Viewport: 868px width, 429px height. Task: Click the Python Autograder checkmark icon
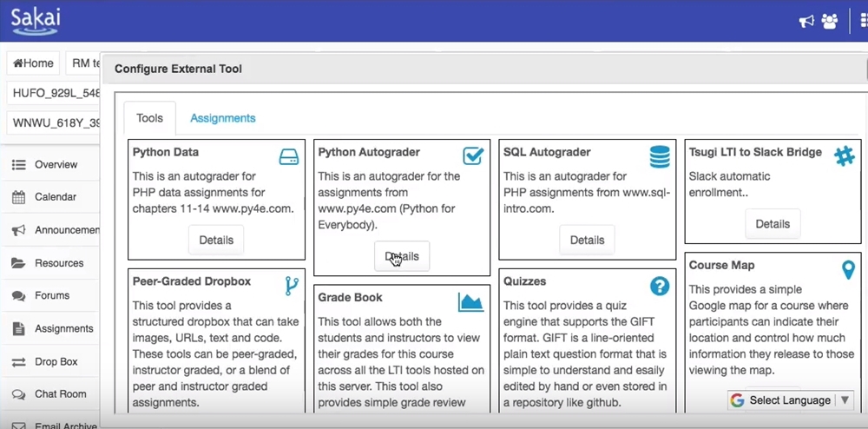click(x=473, y=156)
